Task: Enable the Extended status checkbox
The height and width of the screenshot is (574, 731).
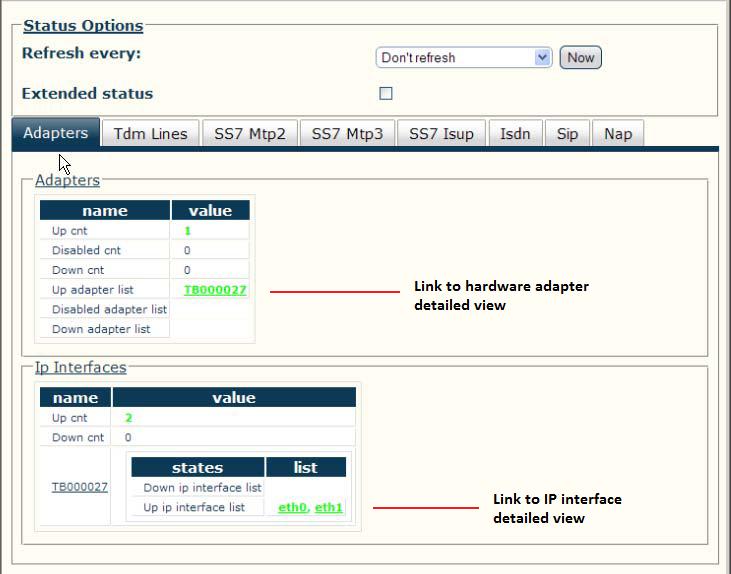Action: (x=386, y=93)
